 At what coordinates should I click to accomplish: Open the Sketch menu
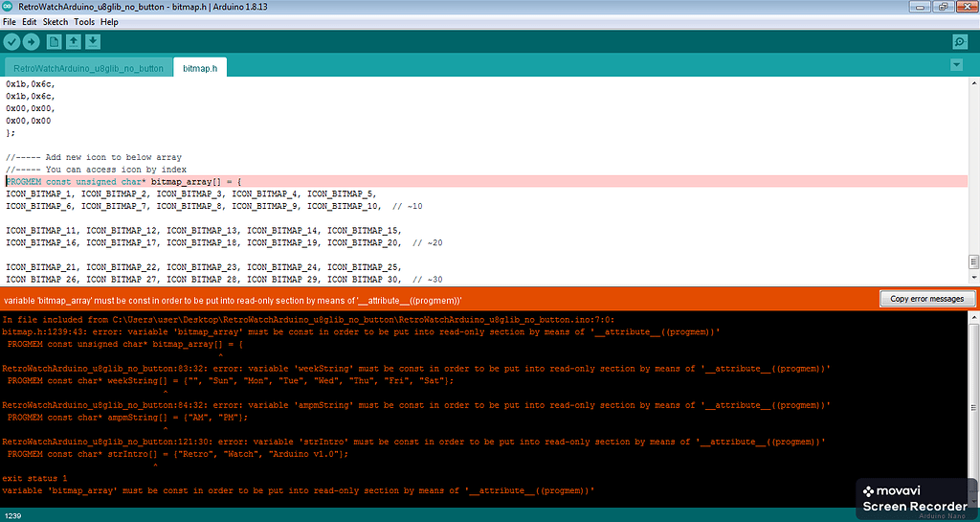(55, 22)
